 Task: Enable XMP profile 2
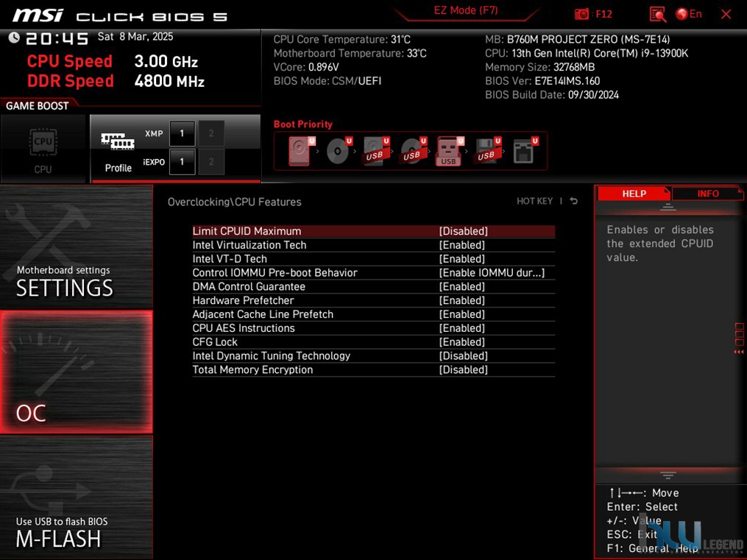pos(211,133)
